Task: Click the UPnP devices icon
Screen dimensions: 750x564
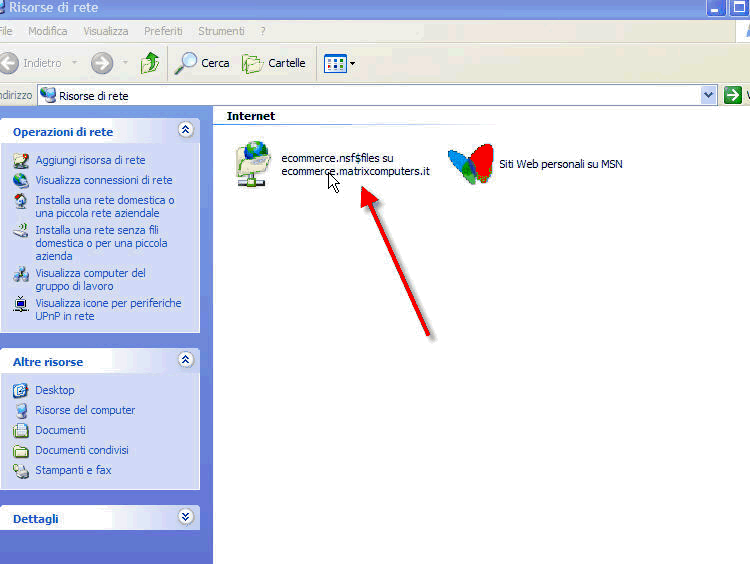Action: 21,304
